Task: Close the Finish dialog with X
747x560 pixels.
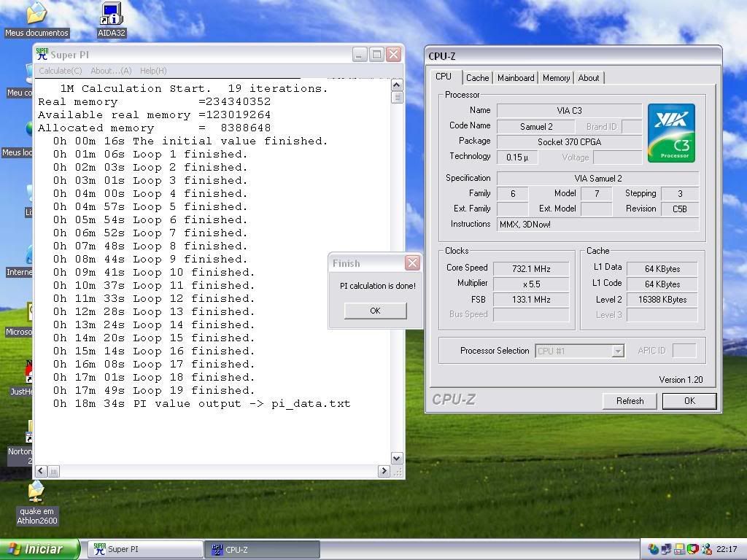Action: [x=412, y=263]
